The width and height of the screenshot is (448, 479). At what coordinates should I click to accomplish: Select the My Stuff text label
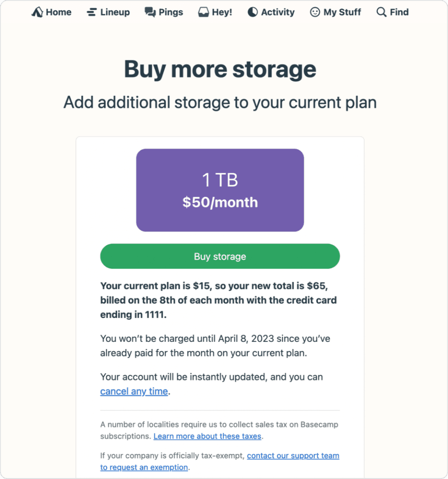(342, 13)
